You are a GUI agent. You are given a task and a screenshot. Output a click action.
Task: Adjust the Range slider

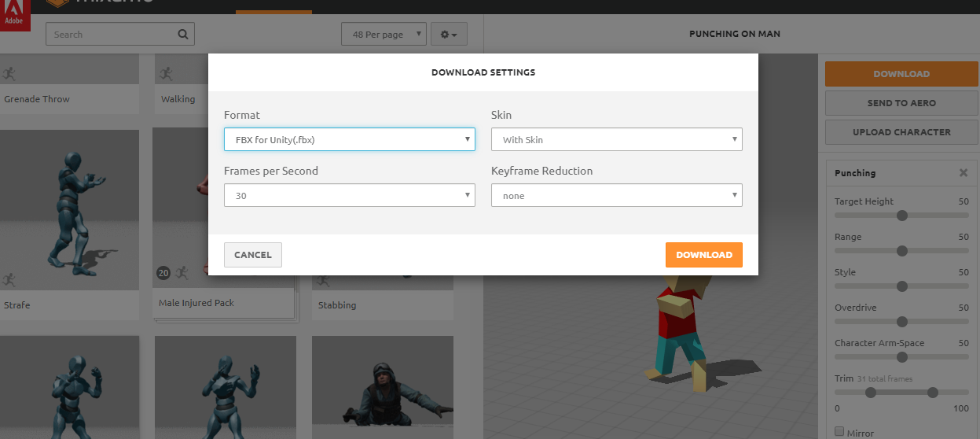tap(902, 251)
